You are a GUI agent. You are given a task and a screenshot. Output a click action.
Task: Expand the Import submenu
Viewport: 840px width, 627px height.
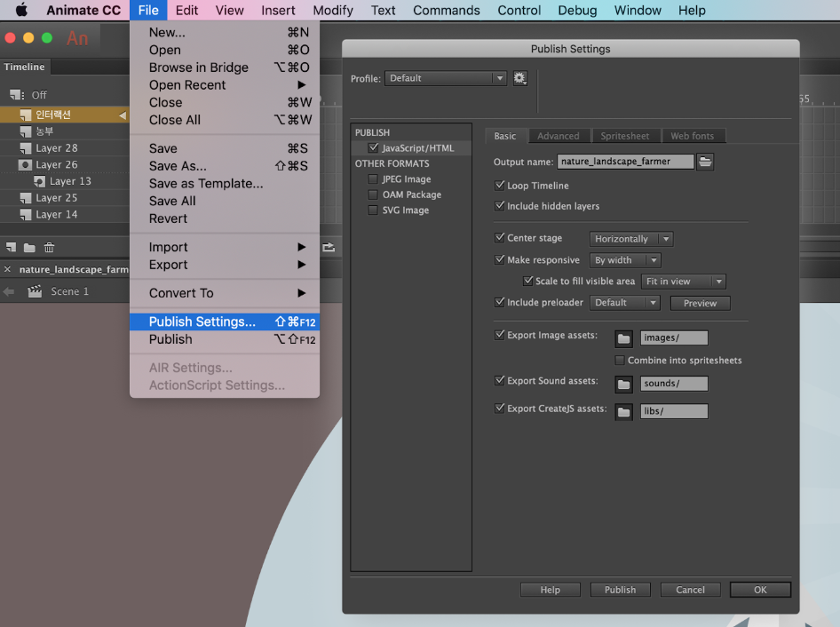[x=225, y=247]
